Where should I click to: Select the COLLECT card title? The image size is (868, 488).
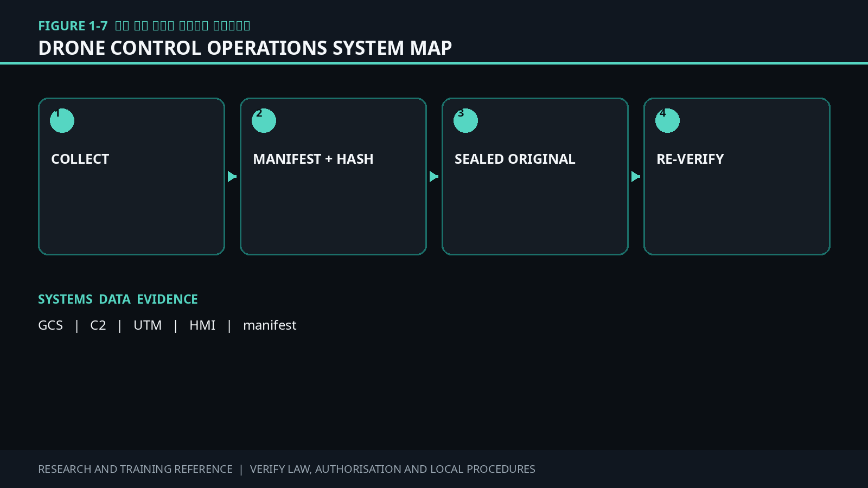pyautogui.click(x=80, y=159)
